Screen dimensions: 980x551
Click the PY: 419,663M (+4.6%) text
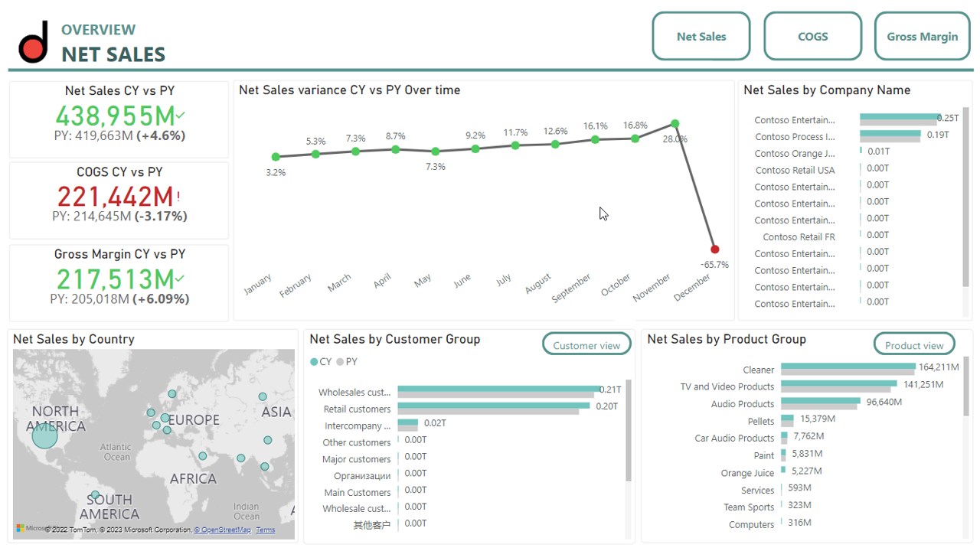119,136
